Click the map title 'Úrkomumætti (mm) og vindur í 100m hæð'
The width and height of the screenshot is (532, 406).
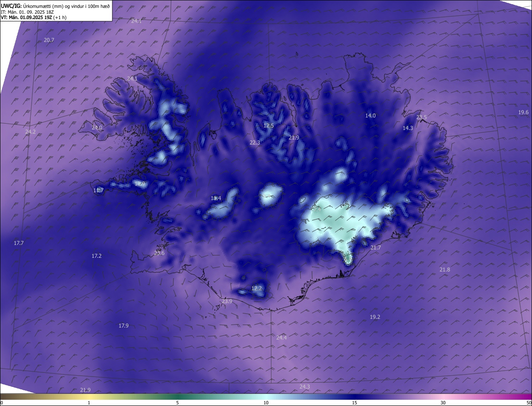tap(66, 6)
